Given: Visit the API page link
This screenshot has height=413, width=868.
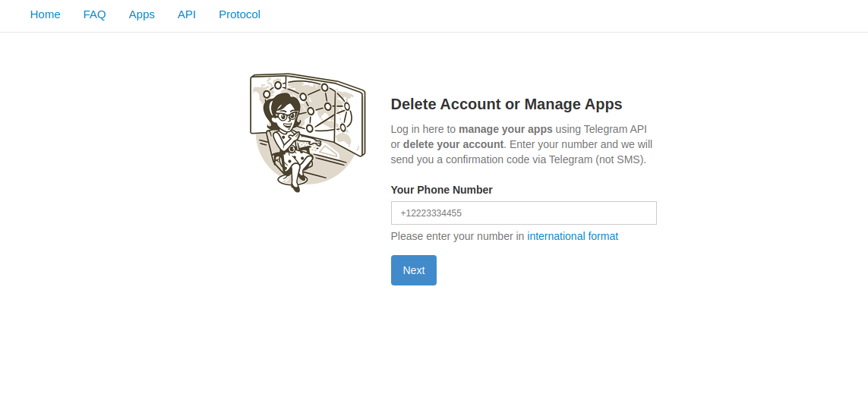Looking at the screenshot, I should click(187, 14).
